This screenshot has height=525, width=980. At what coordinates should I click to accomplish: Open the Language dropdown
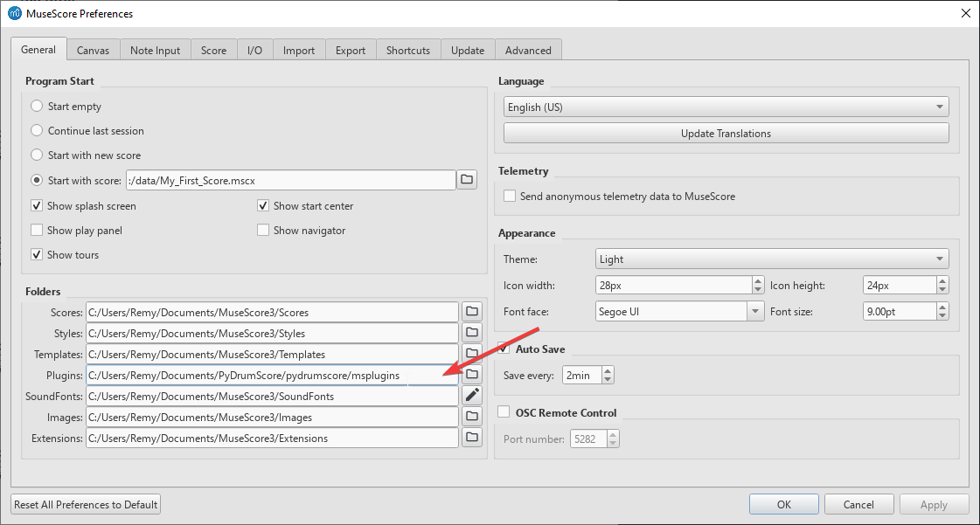726,107
